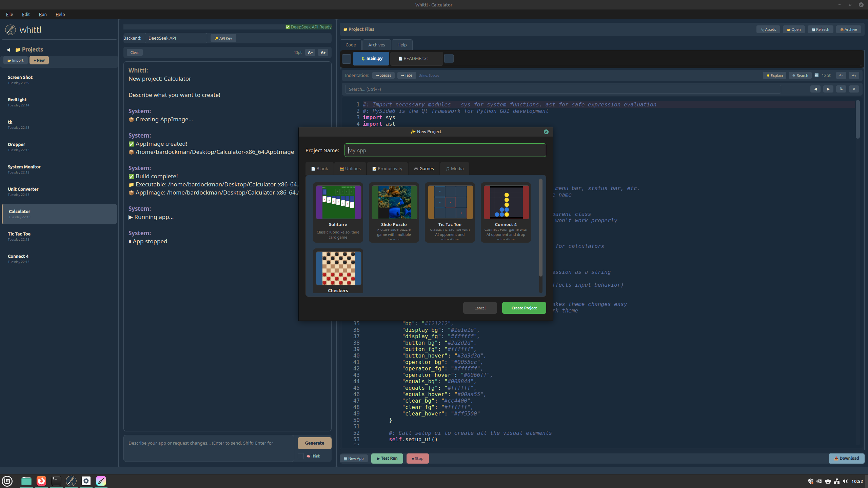Screen dimensions: 868x488
Task: Select the Solitaire game template thumbnail
Action: click(338, 202)
